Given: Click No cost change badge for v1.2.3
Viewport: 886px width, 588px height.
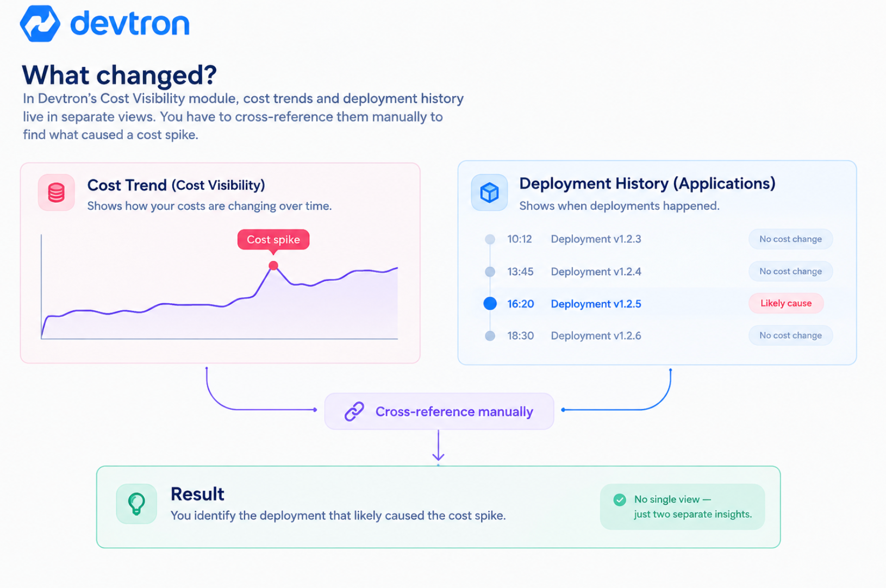Looking at the screenshot, I should pyautogui.click(x=790, y=239).
